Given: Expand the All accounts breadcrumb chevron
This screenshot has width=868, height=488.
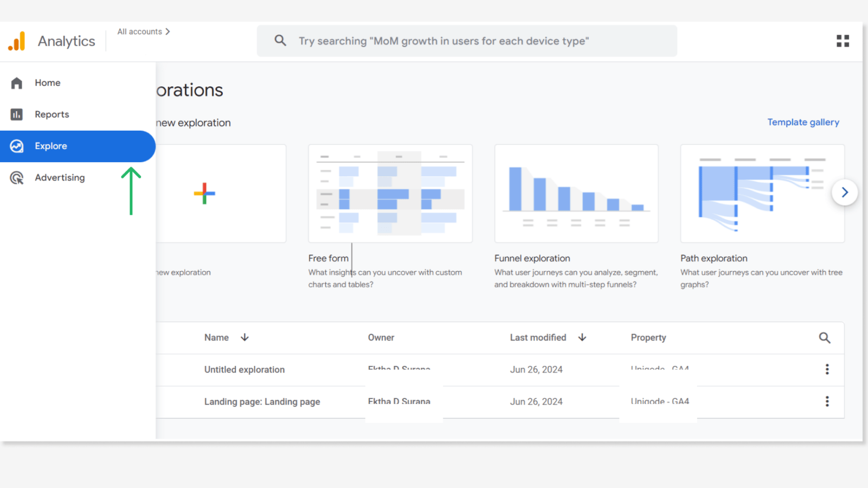Looking at the screenshot, I should pyautogui.click(x=168, y=31).
